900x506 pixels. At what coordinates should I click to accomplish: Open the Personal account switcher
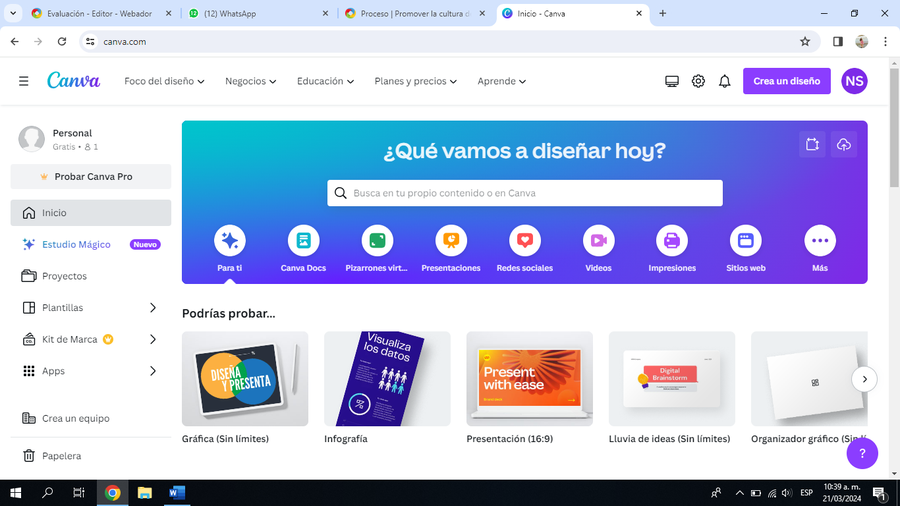click(91, 139)
